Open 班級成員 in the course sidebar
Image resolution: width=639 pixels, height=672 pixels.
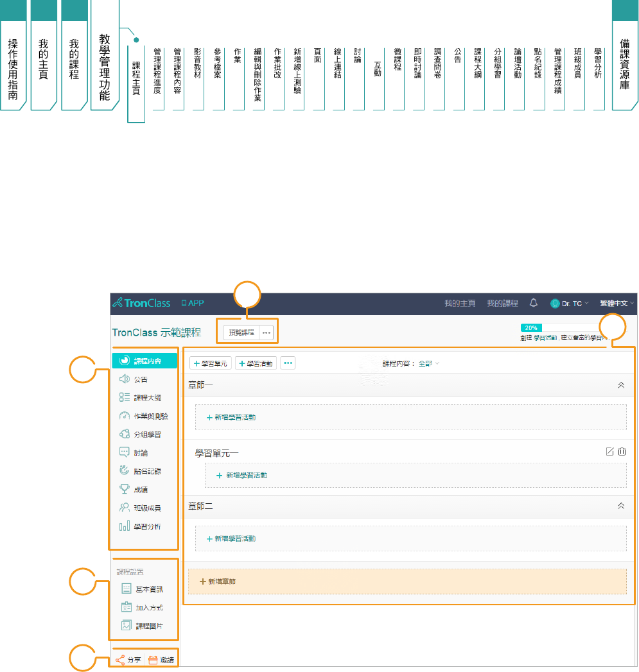point(140,508)
